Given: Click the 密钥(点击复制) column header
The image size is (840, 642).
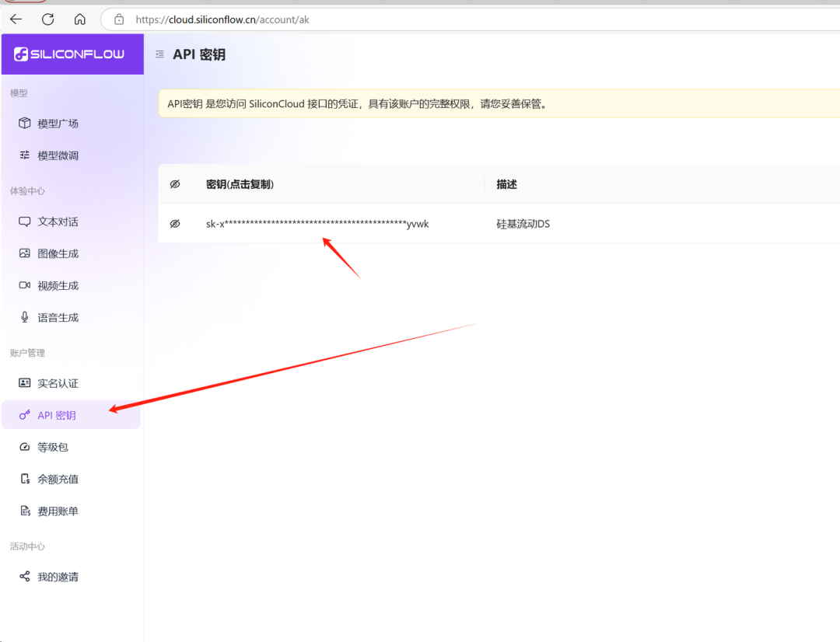Looking at the screenshot, I should coord(240,184).
